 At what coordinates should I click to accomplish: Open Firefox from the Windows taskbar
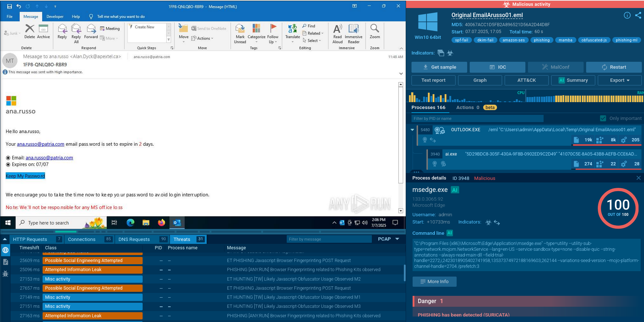pyautogui.click(x=161, y=222)
